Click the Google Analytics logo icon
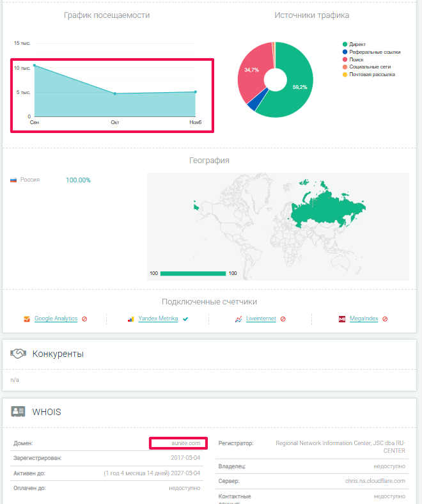This screenshot has height=504, width=422. click(x=27, y=319)
